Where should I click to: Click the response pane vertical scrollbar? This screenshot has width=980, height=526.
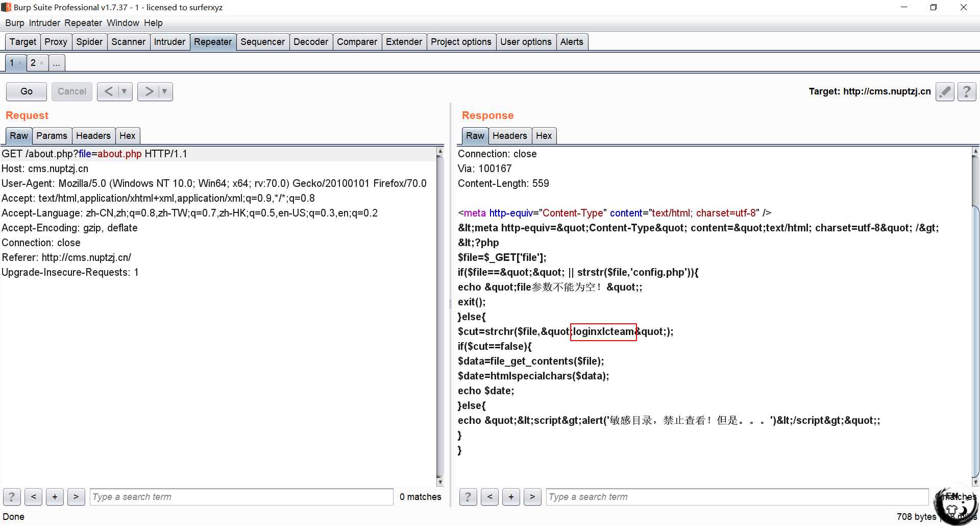(975, 317)
